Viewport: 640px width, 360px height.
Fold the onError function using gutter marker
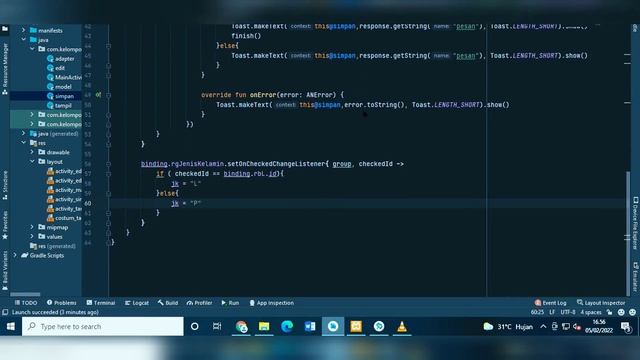coord(109,95)
